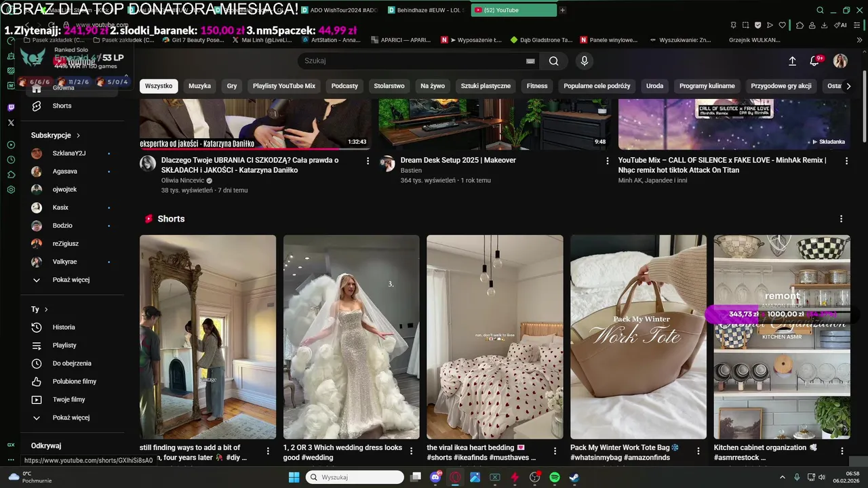This screenshot has height=488, width=868.
Task: Open options for the Winter Work Tote short
Action: [698, 451]
